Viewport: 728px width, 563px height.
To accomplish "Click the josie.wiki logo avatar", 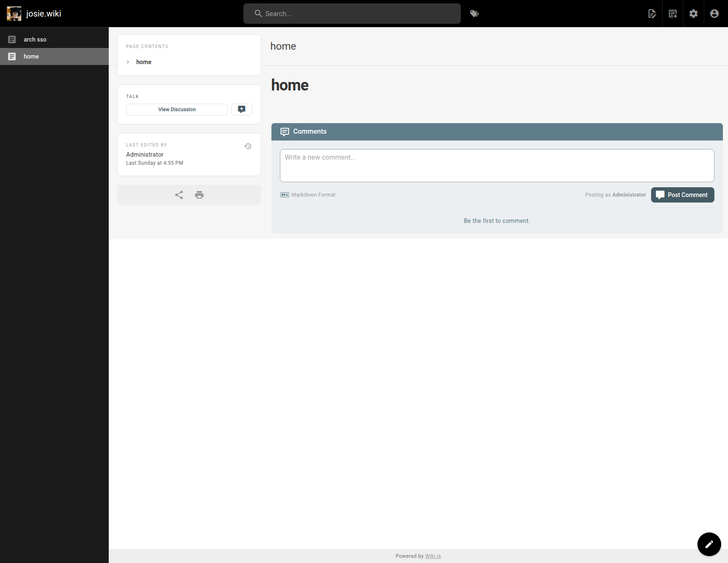I will [x=14, y=14].
